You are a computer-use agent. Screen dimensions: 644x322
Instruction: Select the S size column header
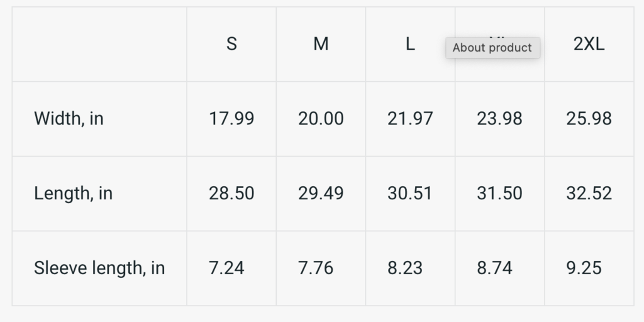point(231,44)
